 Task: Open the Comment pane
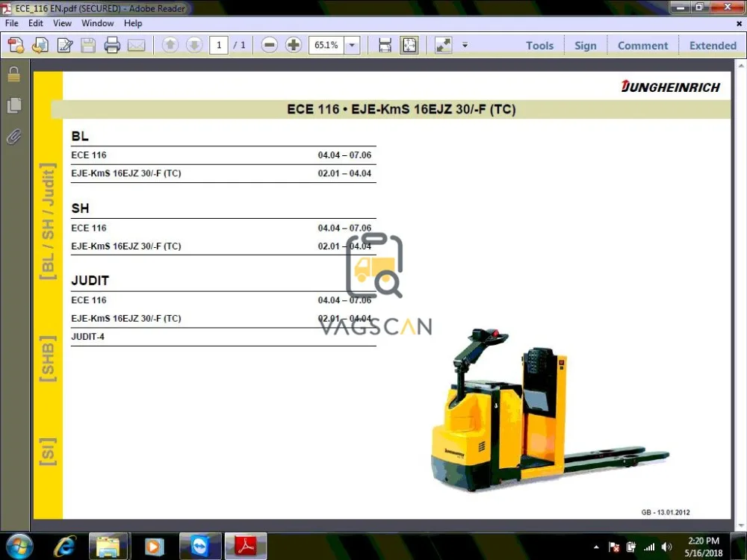click(642, 46)
